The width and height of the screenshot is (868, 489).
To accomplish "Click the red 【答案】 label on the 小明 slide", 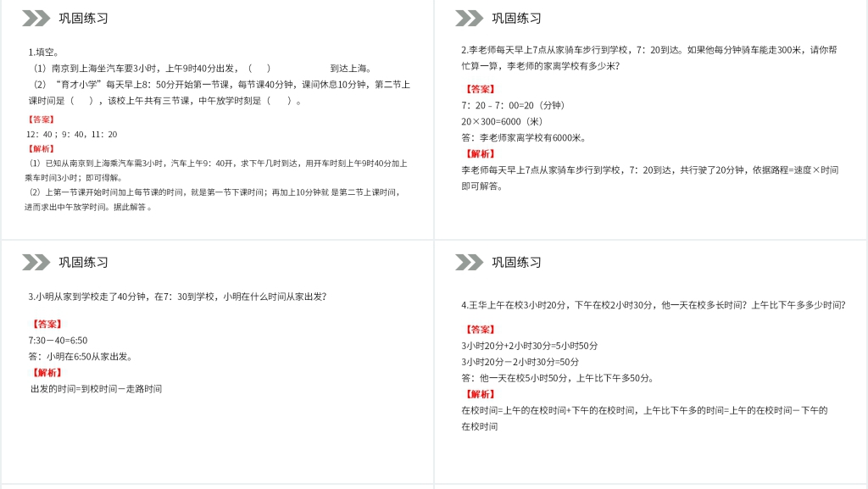I will point(46,324).
